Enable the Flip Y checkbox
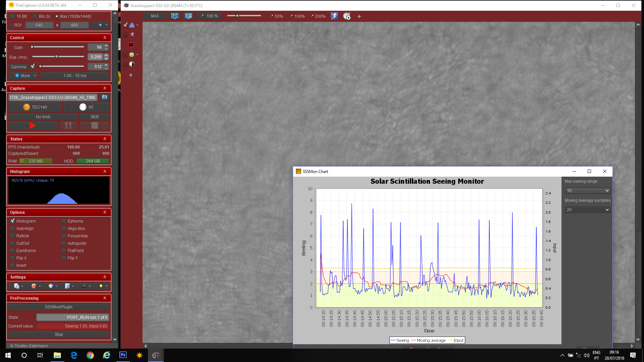The height and width of the screenshot is (362, 644). [64, 258]
